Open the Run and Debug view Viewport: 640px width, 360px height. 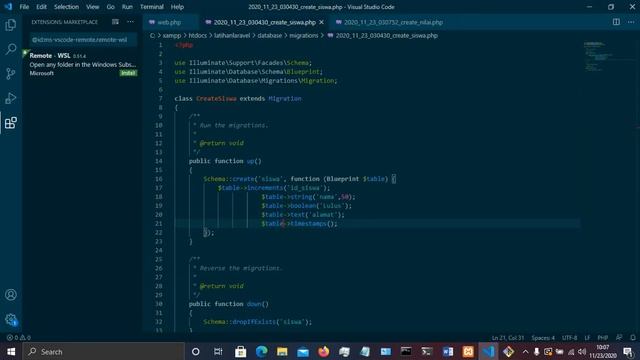tap(11, 98)
